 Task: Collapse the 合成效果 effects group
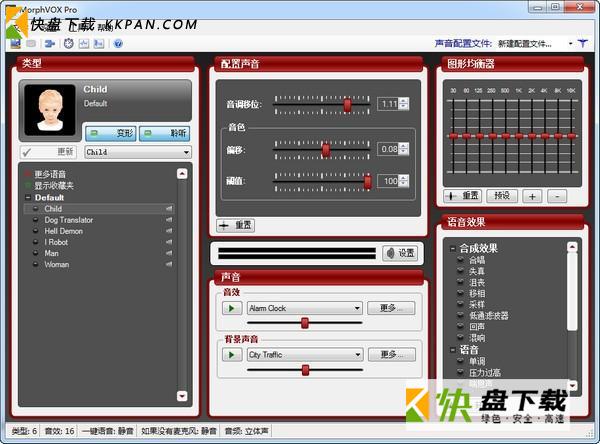(452, 249)
